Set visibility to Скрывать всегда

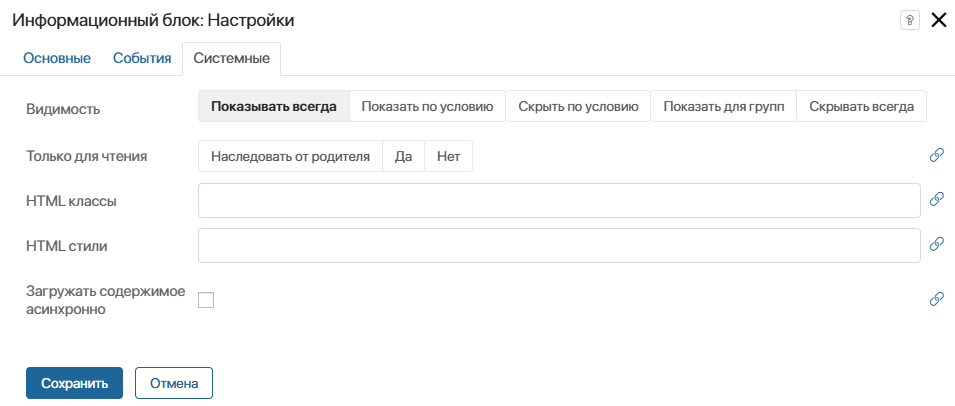click(861, 107)
